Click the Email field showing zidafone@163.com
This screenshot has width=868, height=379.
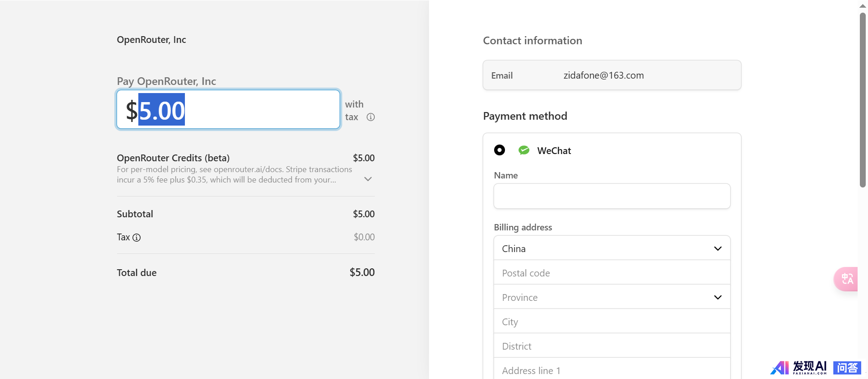point(612,75)
